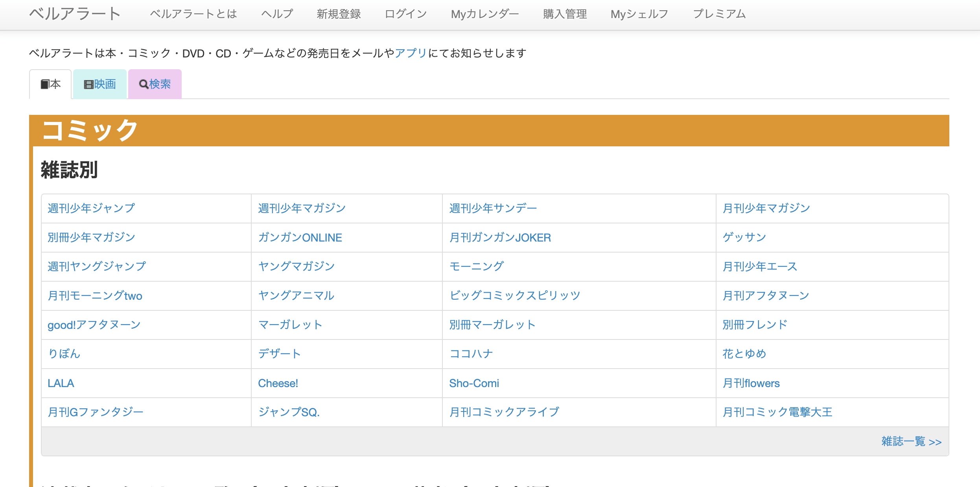Screen dimensions: 980x487
Task: View the full list via 雑誌一覧 >>
Action: 912,441
